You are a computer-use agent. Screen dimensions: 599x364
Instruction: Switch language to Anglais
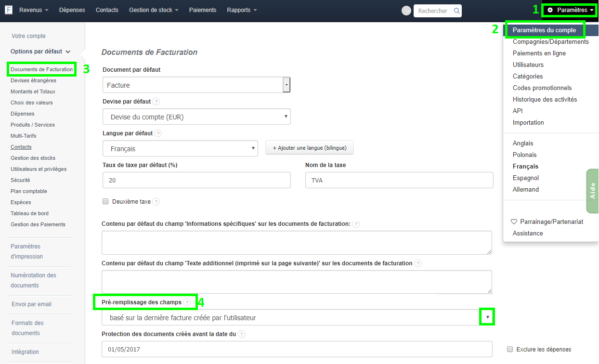click(x=523, y=143)
